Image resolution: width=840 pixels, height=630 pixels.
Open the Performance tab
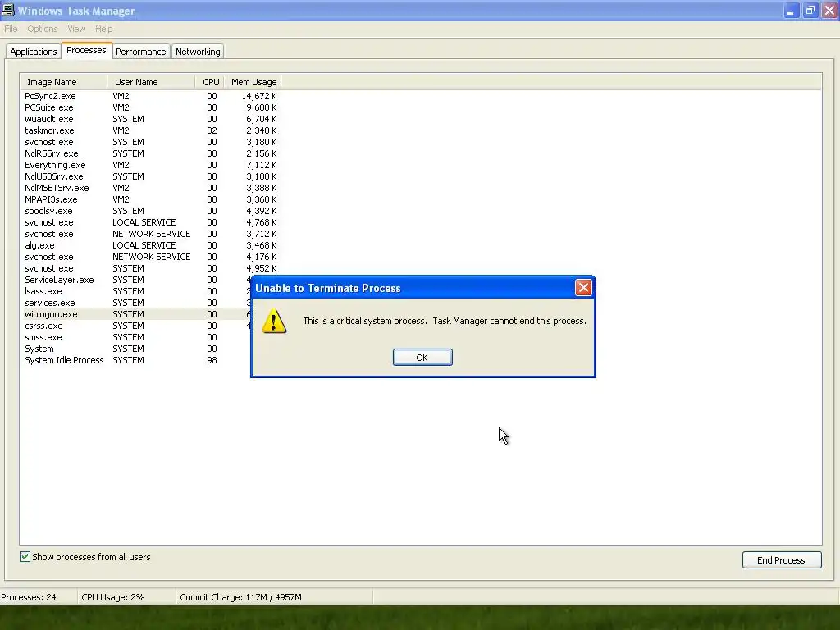[141, 52]
